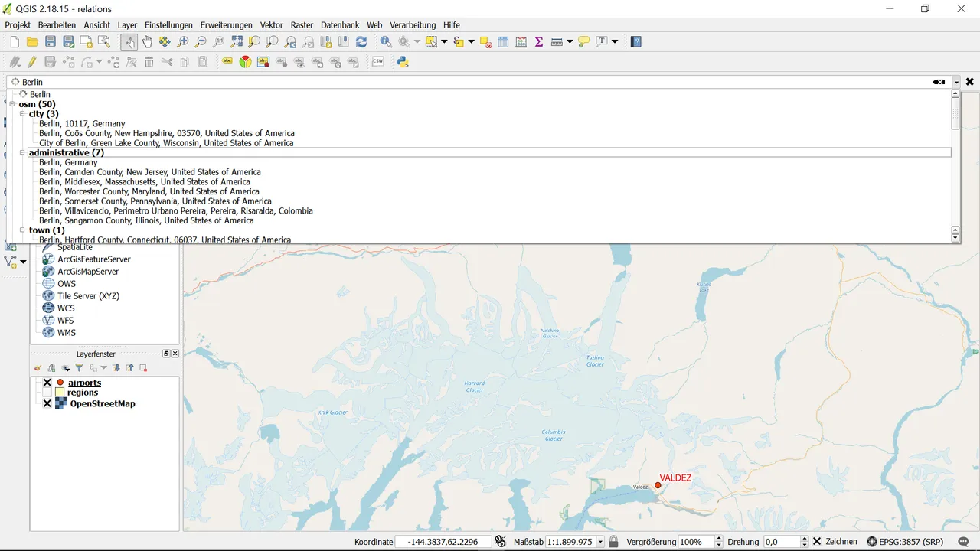Open the Verarbeitung menu

pyautogui.click(x=413, y=25)
